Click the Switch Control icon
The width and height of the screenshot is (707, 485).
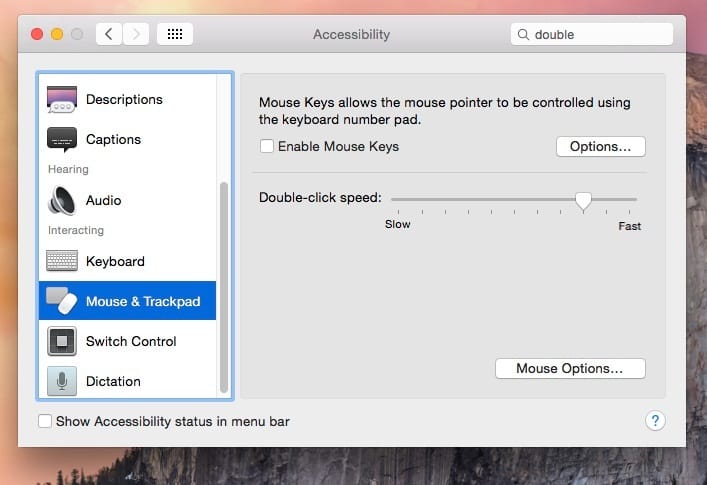click(x=62, y=341)
